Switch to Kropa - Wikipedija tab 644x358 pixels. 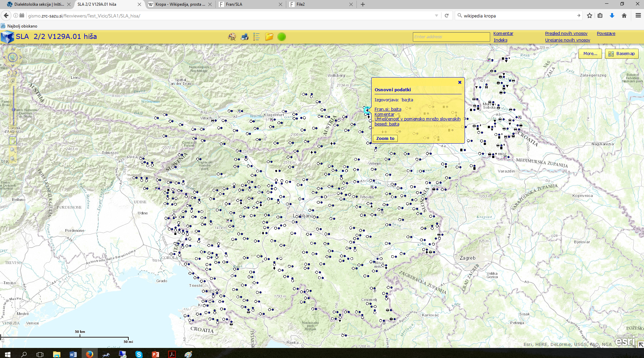pos(180,4)
